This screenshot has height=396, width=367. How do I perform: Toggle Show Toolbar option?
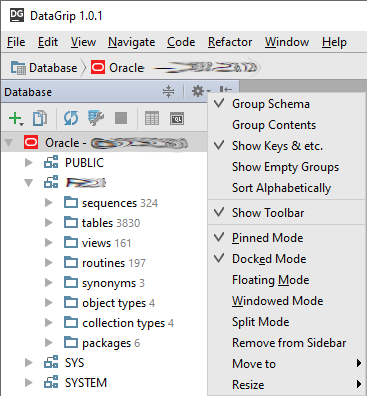(287, 213)
